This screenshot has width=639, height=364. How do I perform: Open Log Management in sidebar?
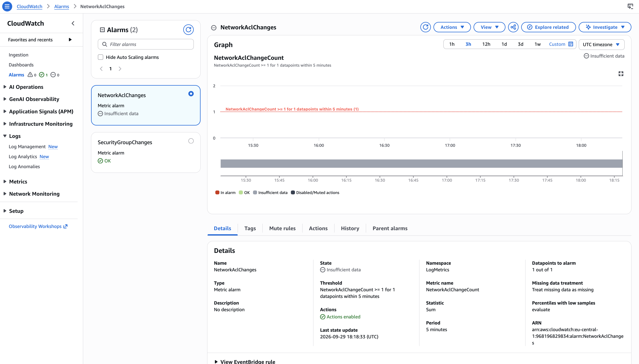pyautogui.click(x=27, y=147)
